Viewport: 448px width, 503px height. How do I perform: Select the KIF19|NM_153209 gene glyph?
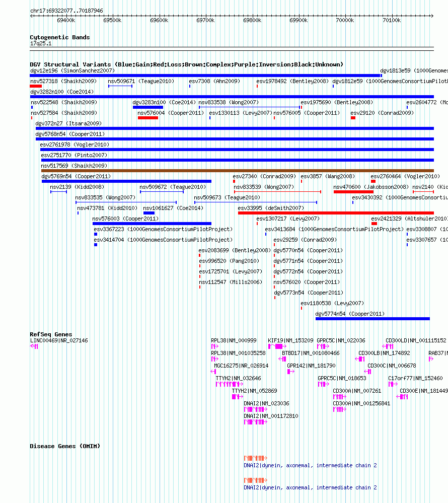(x=277, y=346)
